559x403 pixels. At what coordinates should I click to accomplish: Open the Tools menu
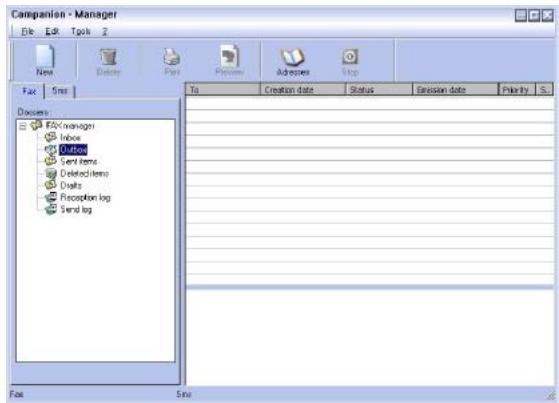coord(81,31)
